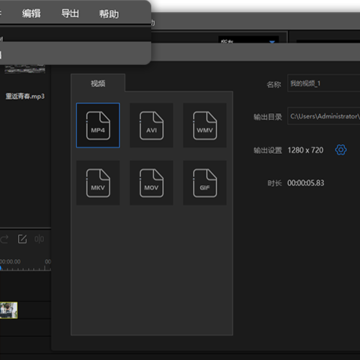Image resolution: width=360 pixels, height=360 pixels.
Task: Click the 名称 field containing 我的视频_1
Action: tap(324, 83)
